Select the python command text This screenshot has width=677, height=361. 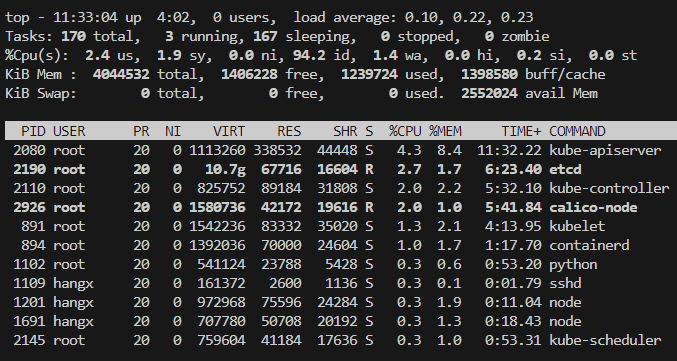(x=573, y=265)
